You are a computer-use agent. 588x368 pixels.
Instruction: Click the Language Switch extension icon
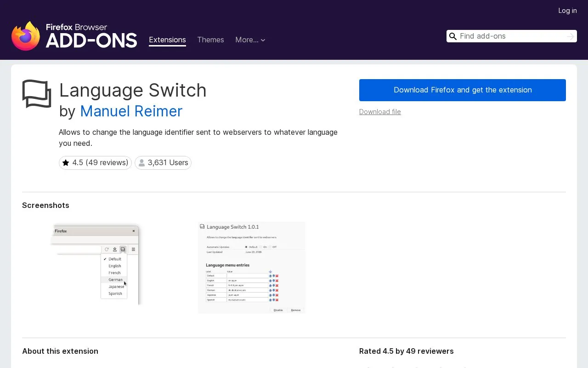click(x=37, y=94)
